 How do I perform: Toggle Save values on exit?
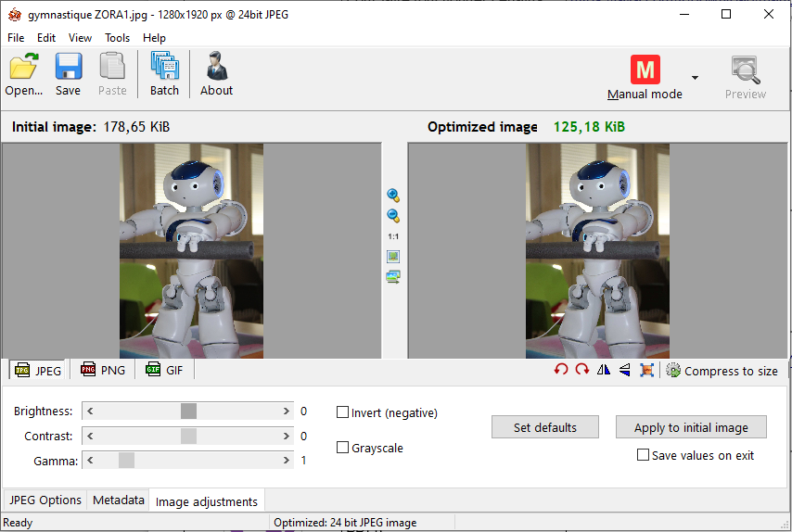coord(643,455)
